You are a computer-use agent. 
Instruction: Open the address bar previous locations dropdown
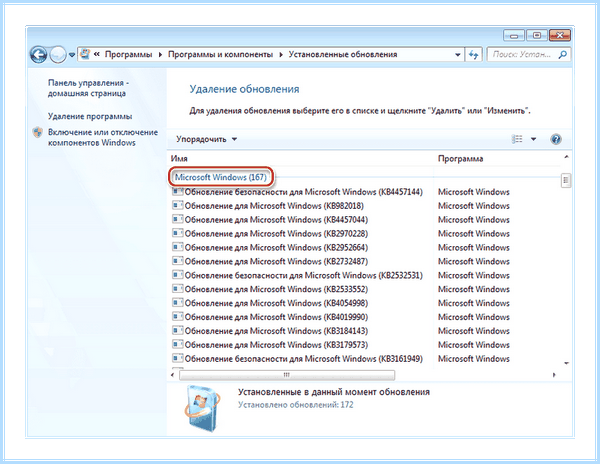coord(457,55)
